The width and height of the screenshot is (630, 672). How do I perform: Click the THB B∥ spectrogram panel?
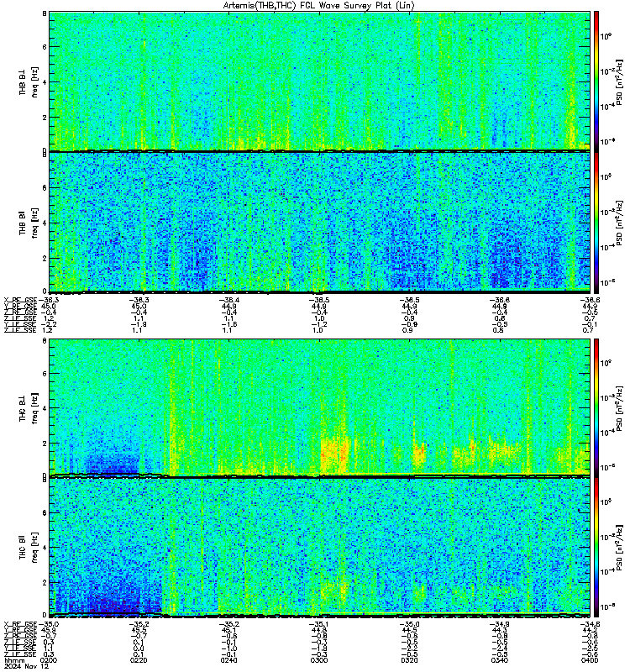click(x=320, y=223)
